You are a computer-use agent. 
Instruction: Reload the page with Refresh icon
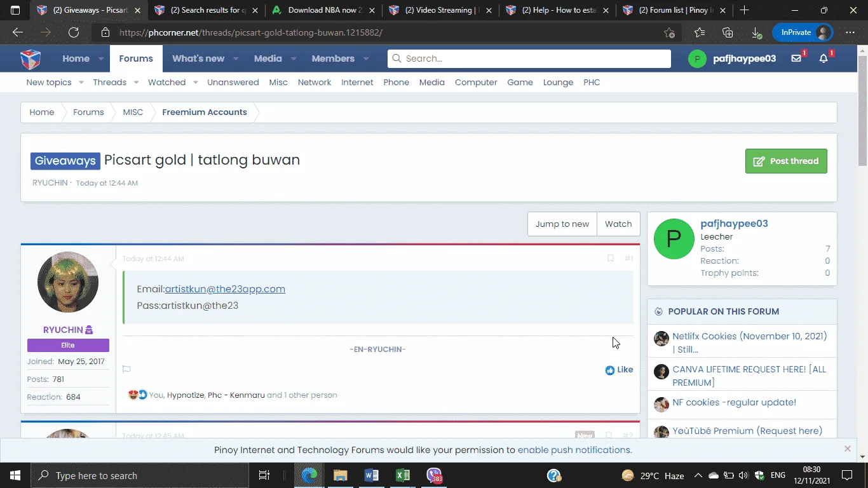[x=74, y=32]
